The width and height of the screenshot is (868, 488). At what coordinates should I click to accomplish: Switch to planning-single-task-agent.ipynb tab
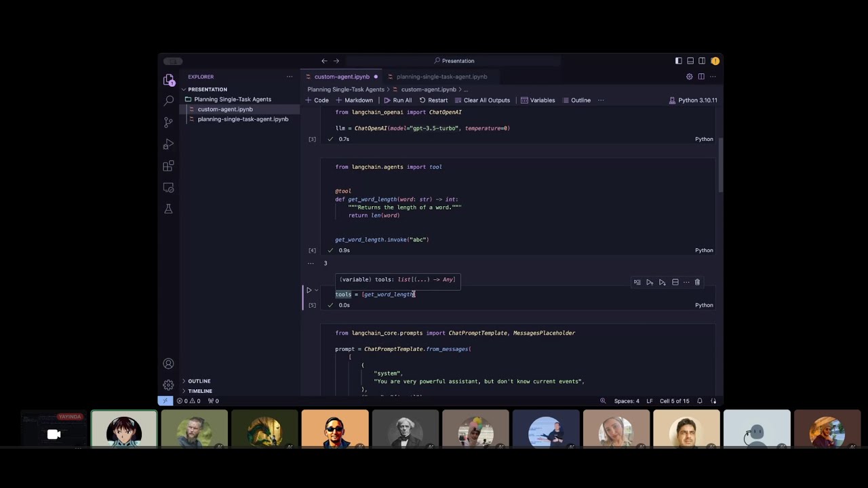coord(441,77)
